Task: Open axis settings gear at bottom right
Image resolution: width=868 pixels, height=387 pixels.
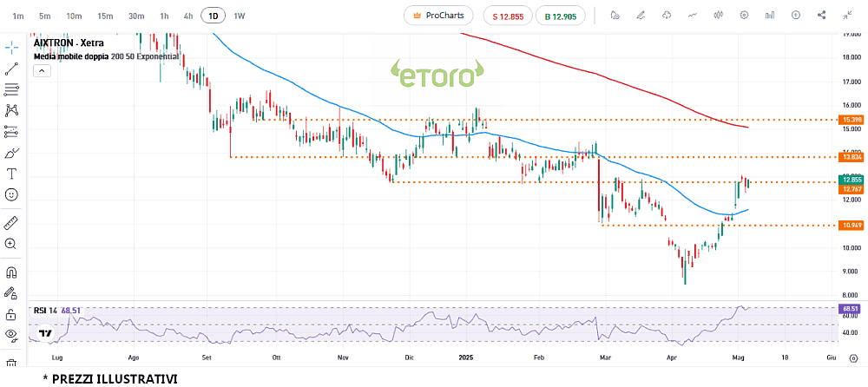Action: [852, 358]
